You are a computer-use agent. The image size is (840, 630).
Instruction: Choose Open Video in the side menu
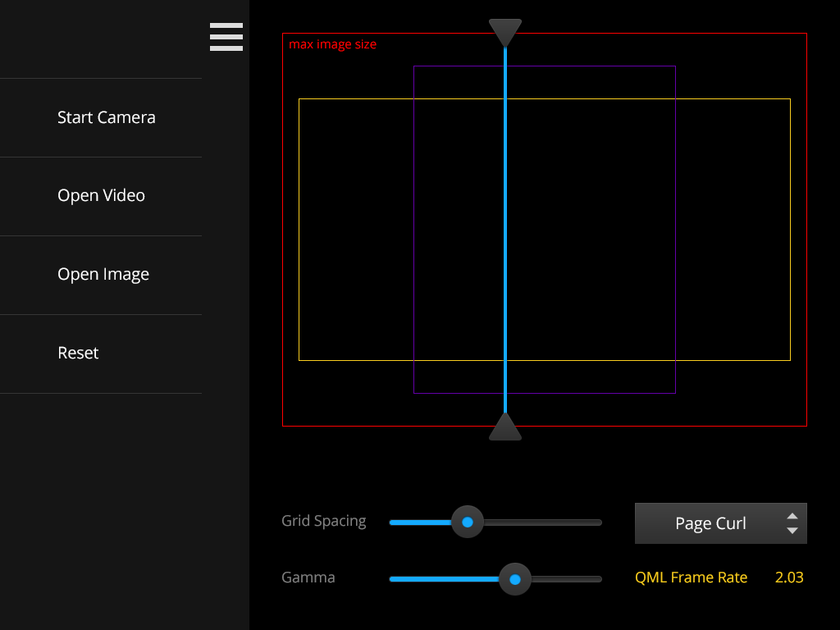pyautogui.click(x=101, y=196)
